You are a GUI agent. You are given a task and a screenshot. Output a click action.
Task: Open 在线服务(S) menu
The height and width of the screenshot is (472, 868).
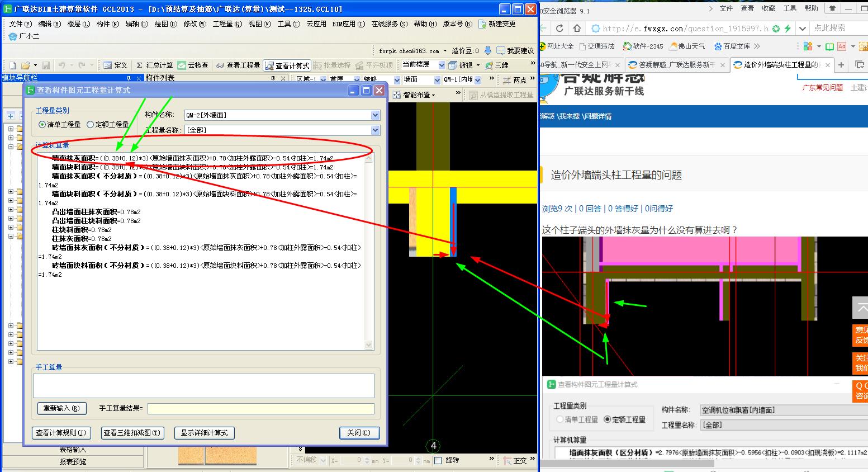(x=390, y=24)
